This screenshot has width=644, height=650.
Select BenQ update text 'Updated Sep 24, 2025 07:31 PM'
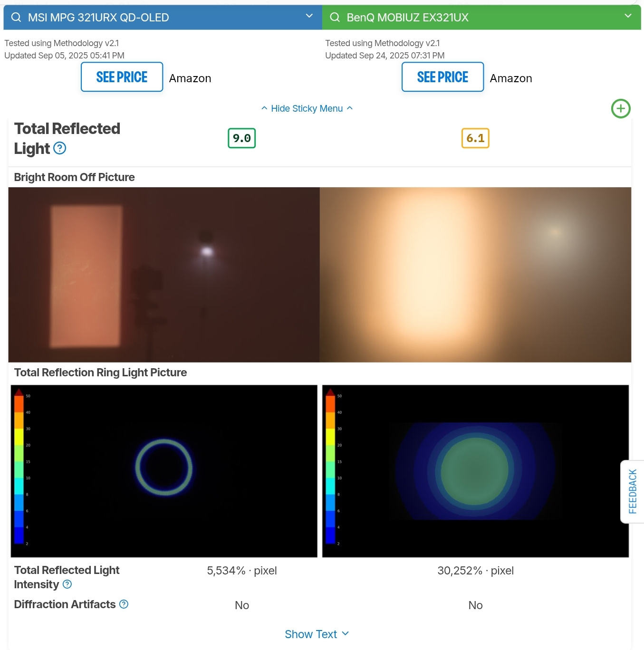[385, 56]
